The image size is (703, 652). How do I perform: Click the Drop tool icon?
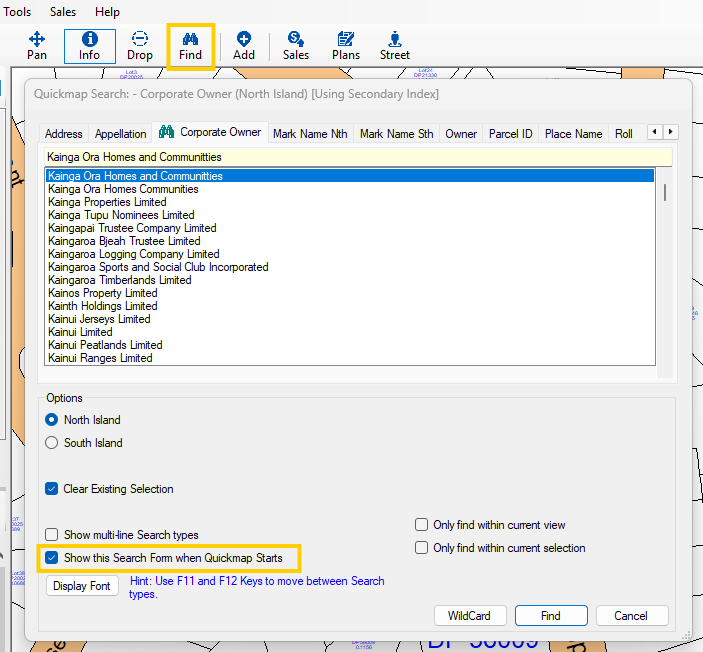140,45
